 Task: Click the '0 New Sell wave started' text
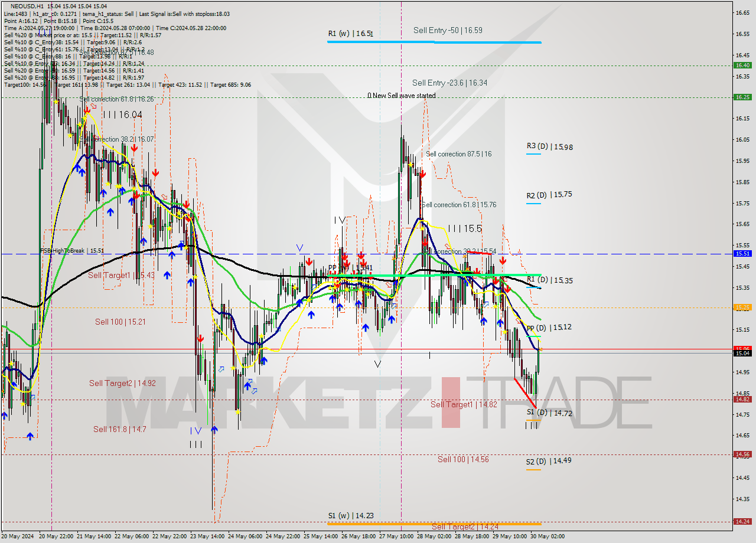coord(401,96)
